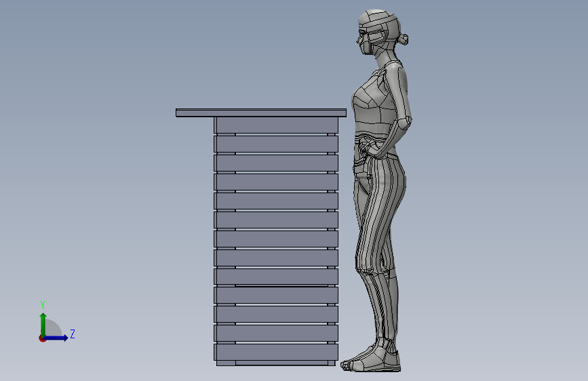Click the red X axis dot at the triad origin
The width and height of the screenshot is (588, 381).
(42, 338)
